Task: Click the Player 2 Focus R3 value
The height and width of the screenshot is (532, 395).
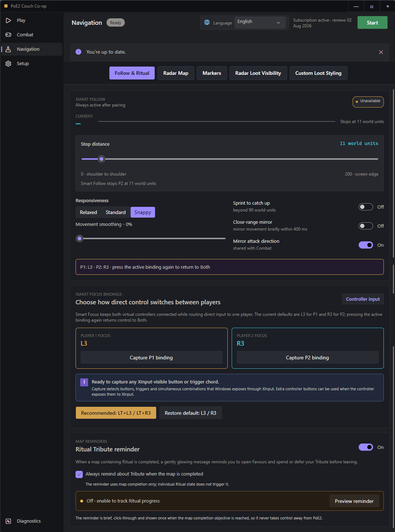Action: coord(240,344)
